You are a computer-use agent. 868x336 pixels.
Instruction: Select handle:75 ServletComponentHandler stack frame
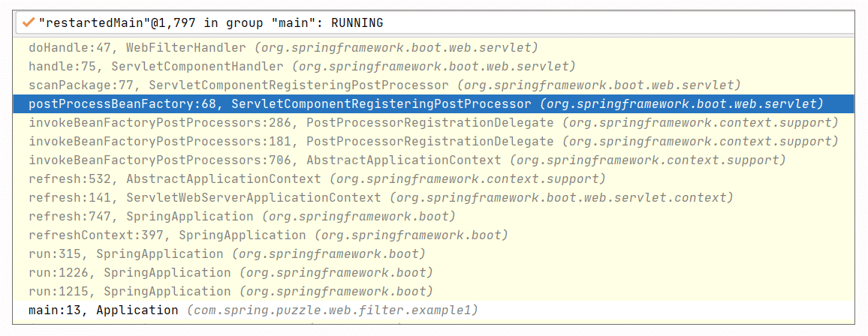point(436,66)
